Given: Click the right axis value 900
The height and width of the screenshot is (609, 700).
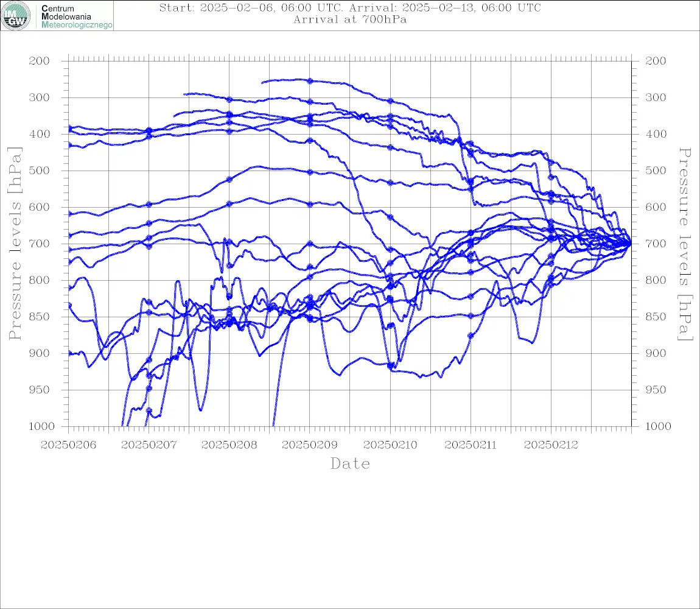Looking at the screenshot, I should [656, 353].
